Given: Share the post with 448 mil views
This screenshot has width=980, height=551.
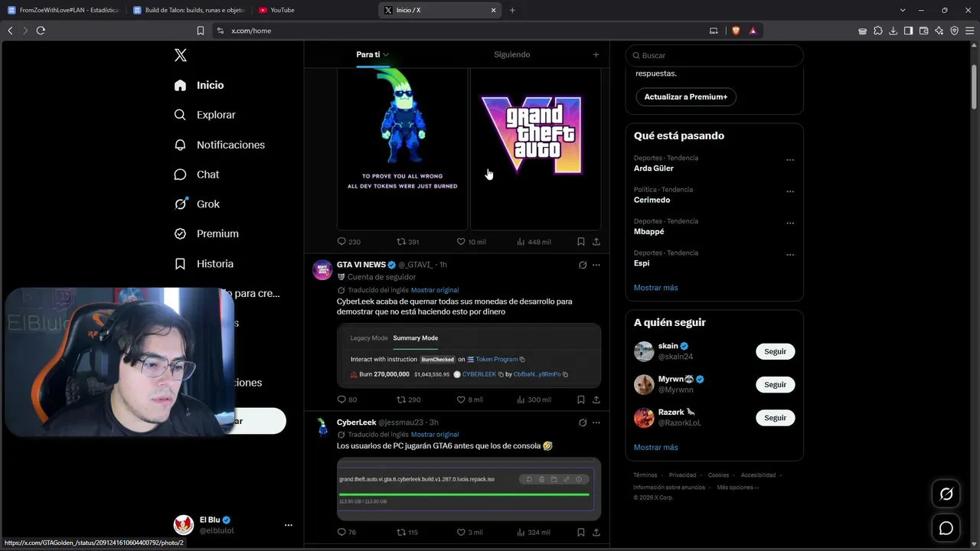Looking at the screenshot, I should tap(596, 242).
